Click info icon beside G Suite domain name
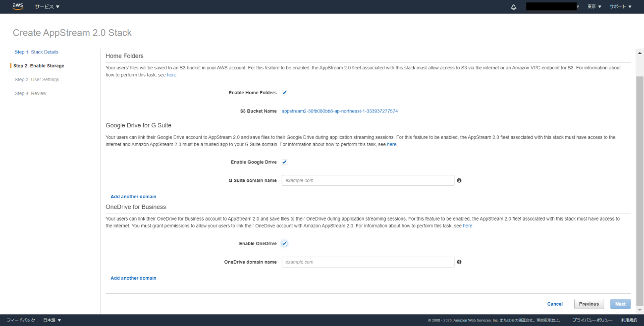Viewport: 644px width, 326px height. click(x=459, y=180)
